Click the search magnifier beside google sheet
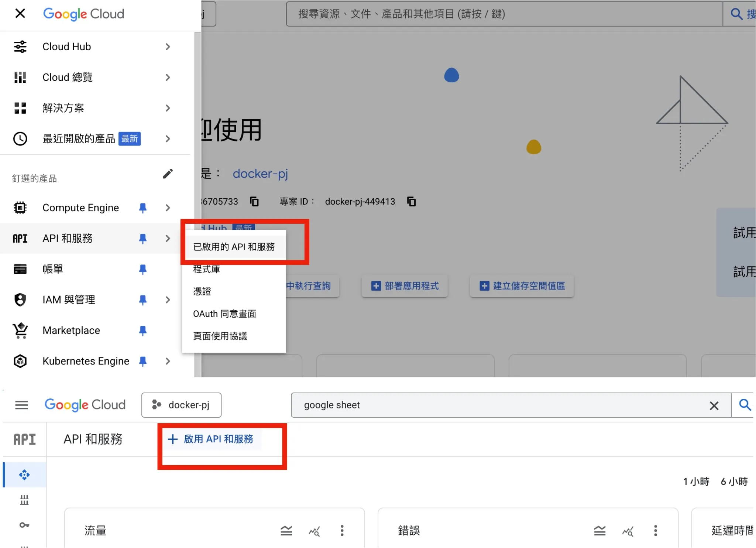Screen dimensions: 756x548 [x=745, y=405]
